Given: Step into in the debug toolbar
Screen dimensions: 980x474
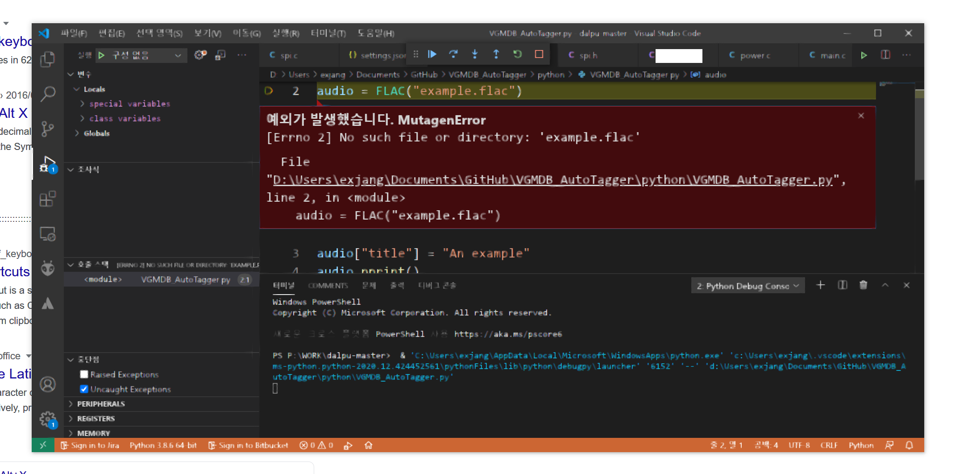Looking at the screenshot, I should tap(475, 54).
